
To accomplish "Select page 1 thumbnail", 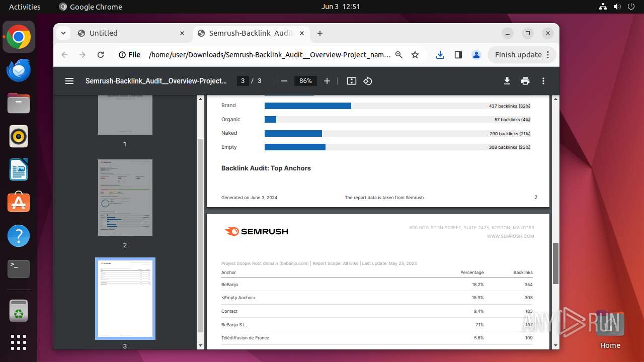I will pos(125,115).
